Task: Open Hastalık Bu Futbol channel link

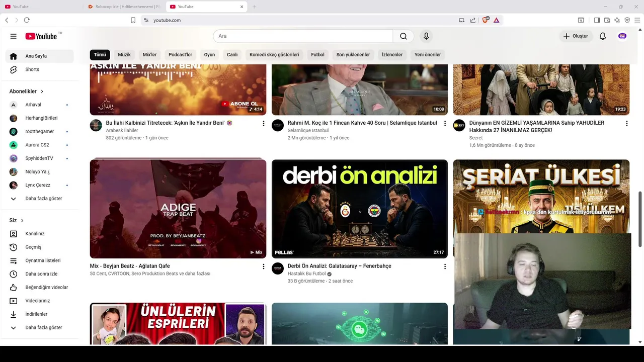Action: click(x=306, y=274)
